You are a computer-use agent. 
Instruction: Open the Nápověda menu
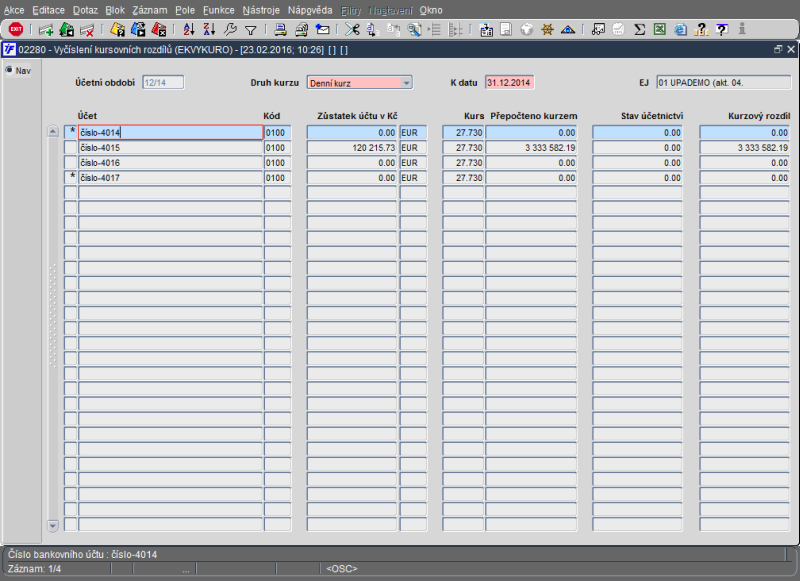310,9
